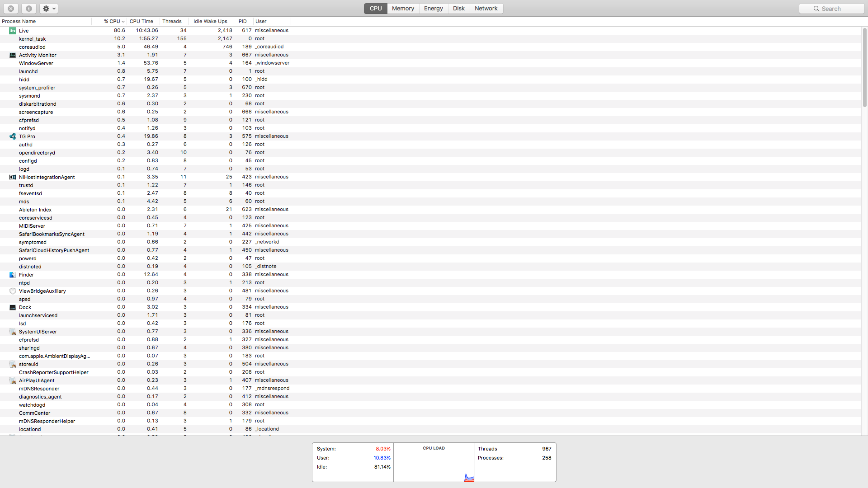Sort by Threads column header
This screenshot has height=488, width=868.
[173, 21]
